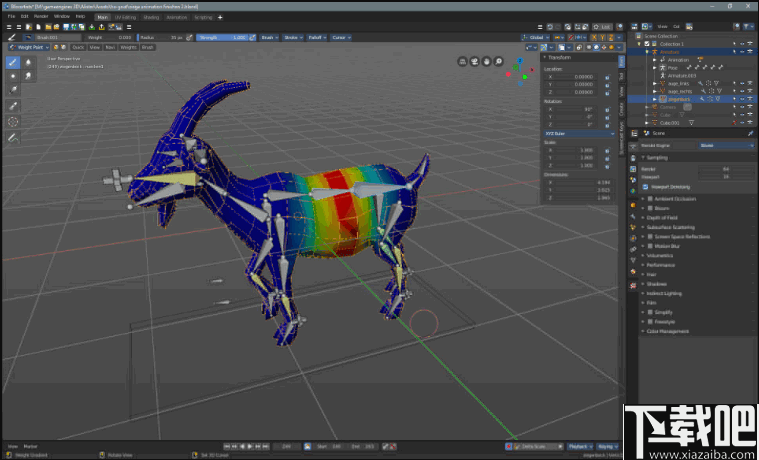Open the Material properties tab icon

[x=633, y=272]
